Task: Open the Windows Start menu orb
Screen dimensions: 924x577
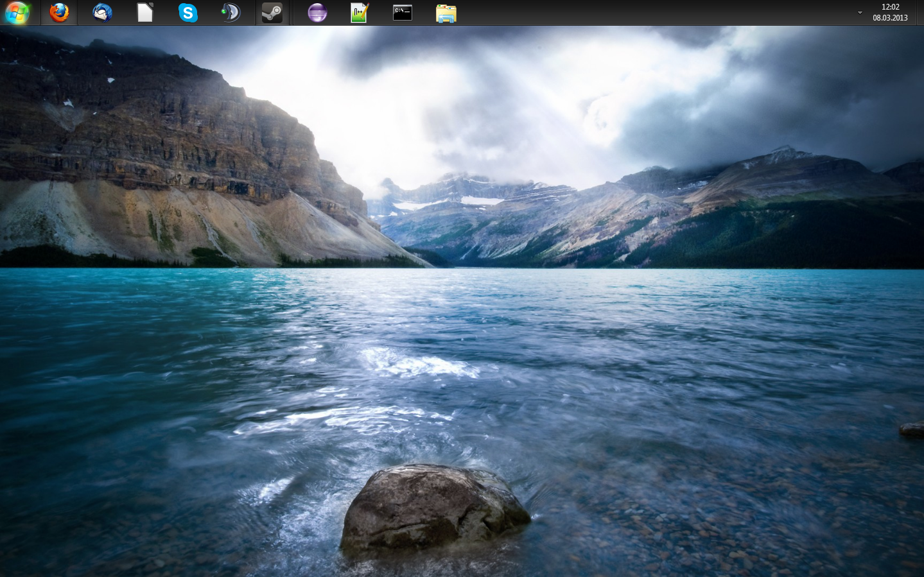Action: (x=17, y=12)
